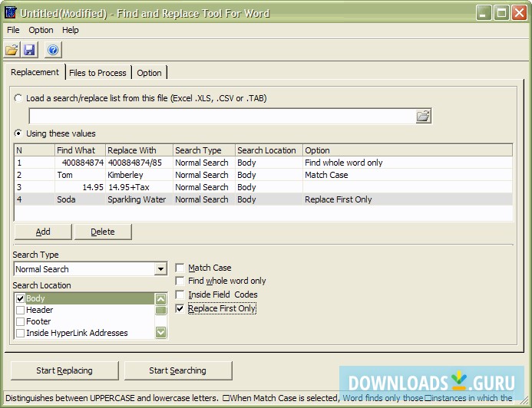Click the '400884874/85' Replace With cell
The image size is (532, 408).
tap(140, 163)
